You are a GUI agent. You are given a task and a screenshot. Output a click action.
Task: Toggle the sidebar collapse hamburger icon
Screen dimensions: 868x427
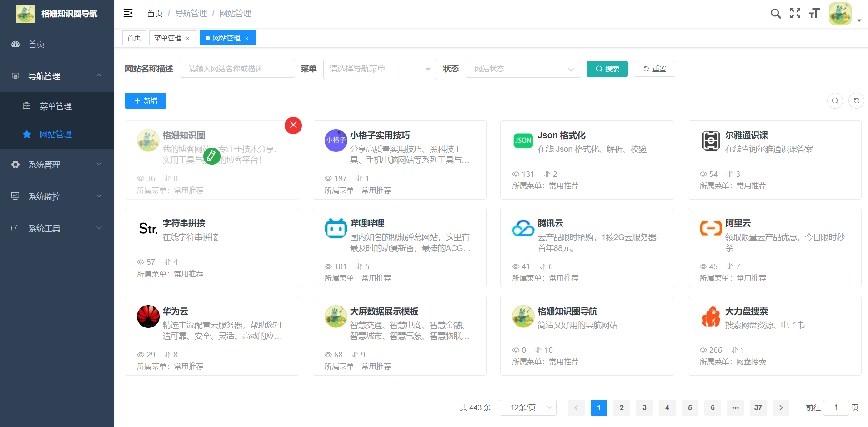pyautogui.click(x=128, y=13)
